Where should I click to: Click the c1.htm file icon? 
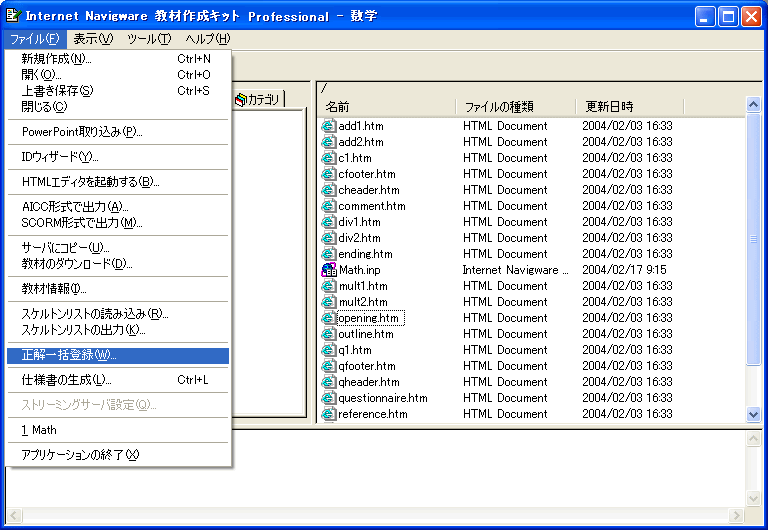pos(328,158)
